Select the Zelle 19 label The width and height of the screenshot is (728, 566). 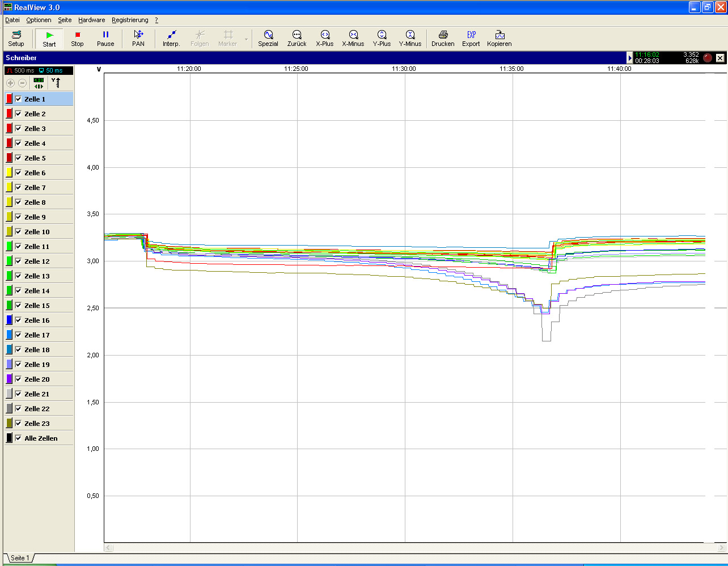[x=37, y=365]
